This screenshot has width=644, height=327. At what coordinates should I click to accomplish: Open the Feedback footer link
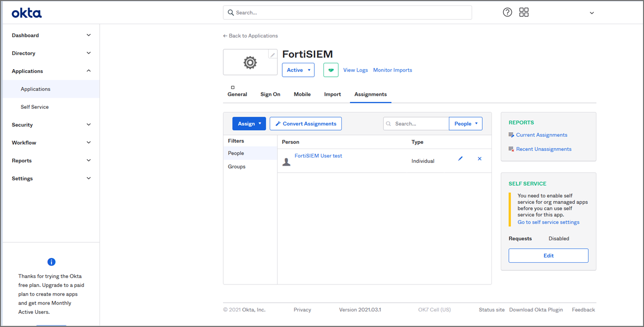(x=583, y=310)
